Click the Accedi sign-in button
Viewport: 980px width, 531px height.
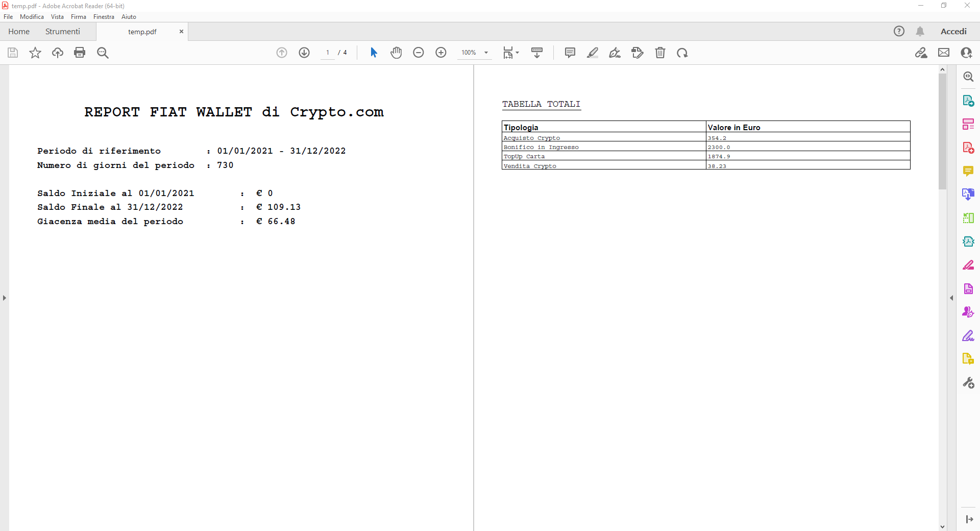pos(954,31)
